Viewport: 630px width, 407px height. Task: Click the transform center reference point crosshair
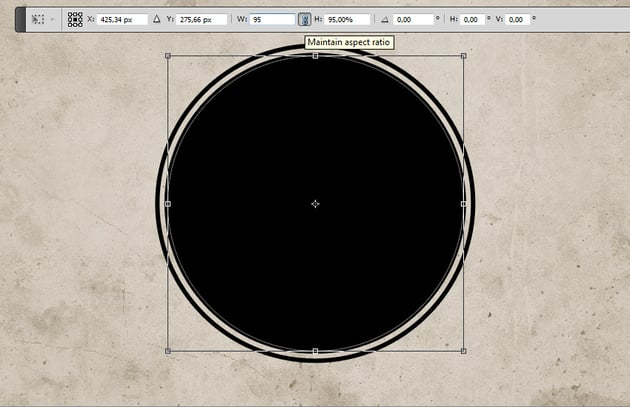(x=315, y=204)
